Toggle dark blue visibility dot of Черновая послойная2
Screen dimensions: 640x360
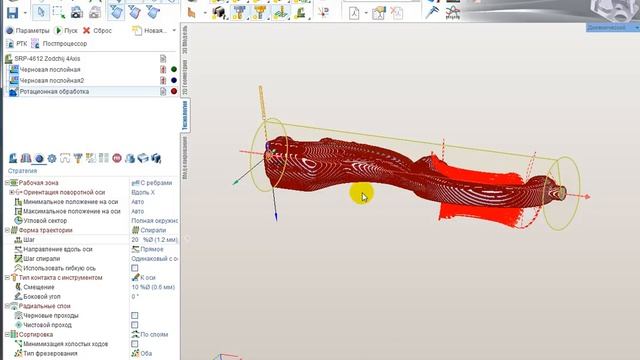pyautogui.click(x=174, y=80)
